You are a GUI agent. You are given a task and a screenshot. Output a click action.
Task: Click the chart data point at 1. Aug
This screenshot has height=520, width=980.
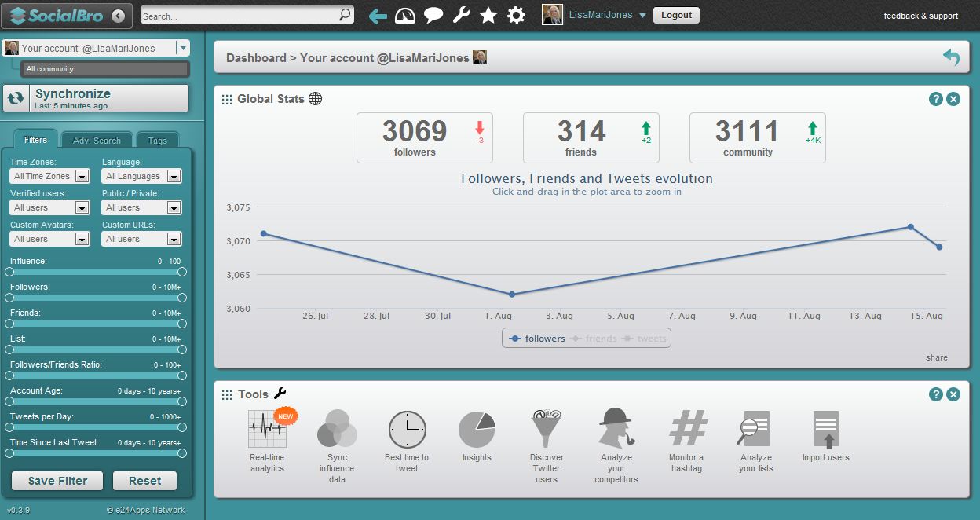512,295
